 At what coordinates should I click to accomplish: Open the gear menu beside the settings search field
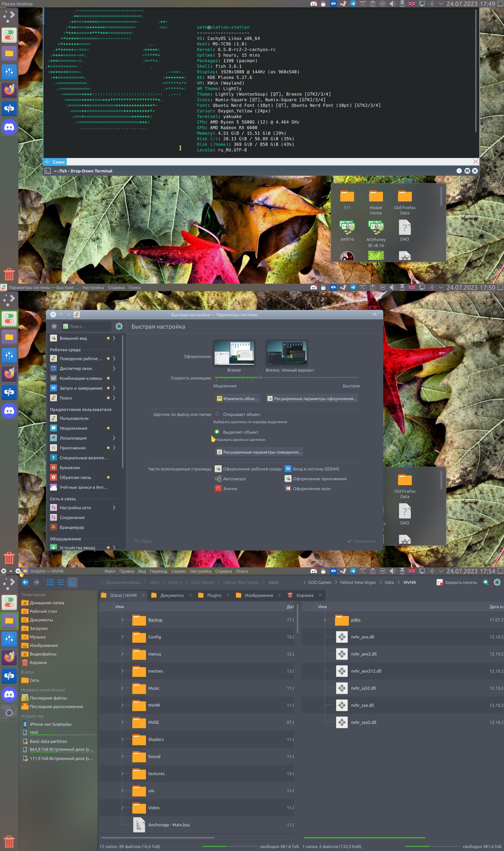pyautogui.click(x=119, y=326)
